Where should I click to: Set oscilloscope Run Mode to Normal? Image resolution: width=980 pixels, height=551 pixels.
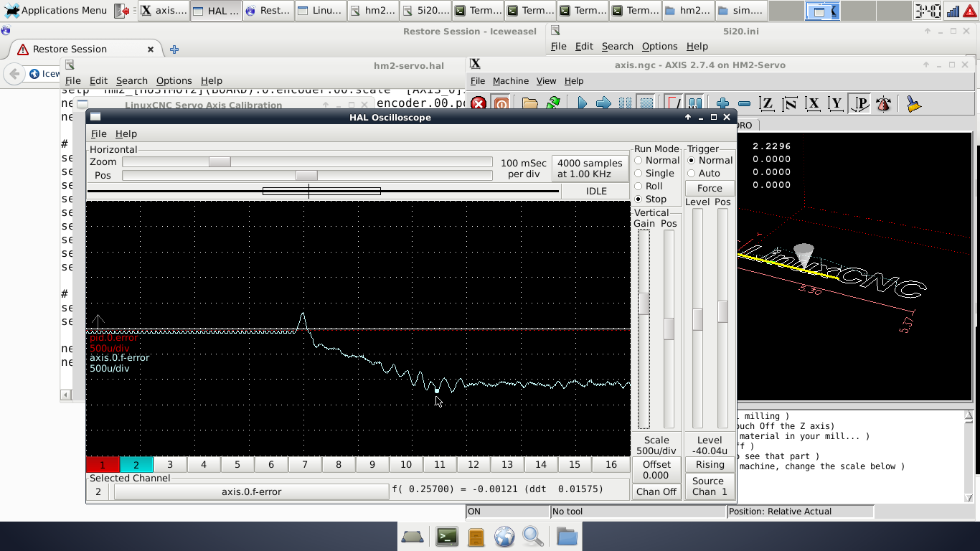coord(656,161)
